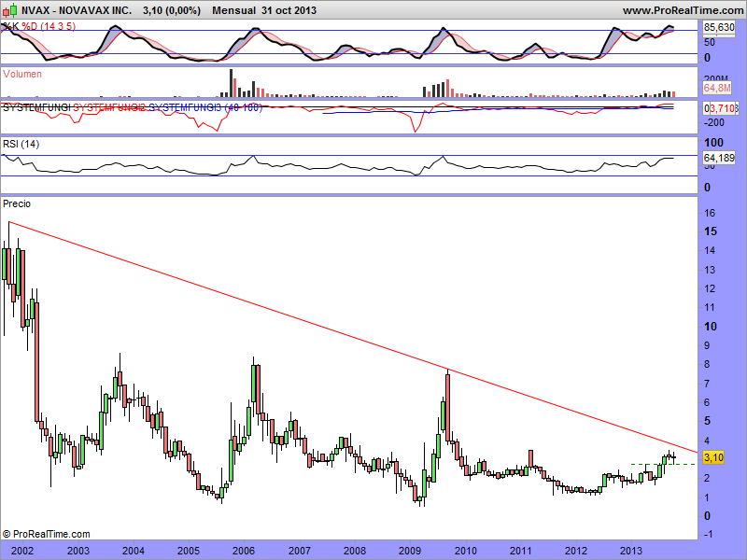The image size is (747, 560).
Task: Click the 2002 year marker on time axis
Action: 22,551
